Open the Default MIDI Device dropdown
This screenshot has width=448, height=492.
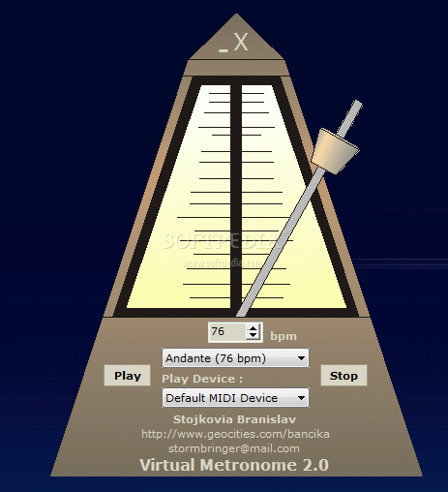point(235,398)
